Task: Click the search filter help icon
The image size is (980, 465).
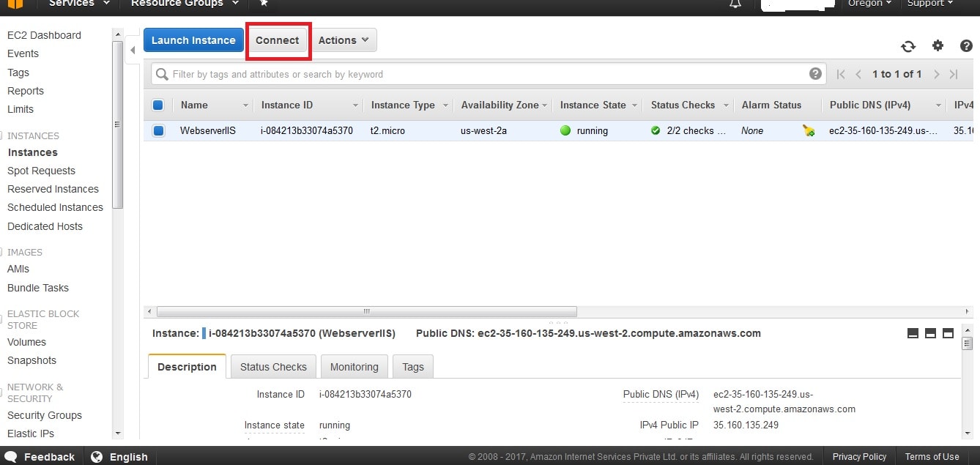Action: [x=815, y=74]
